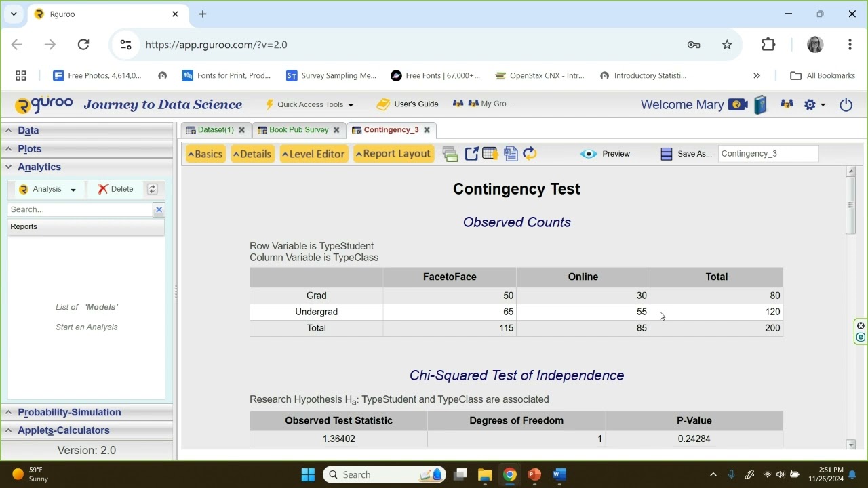The image size is (868, 488).
Task: Expand the Data panel
Action: pos(87,130)
